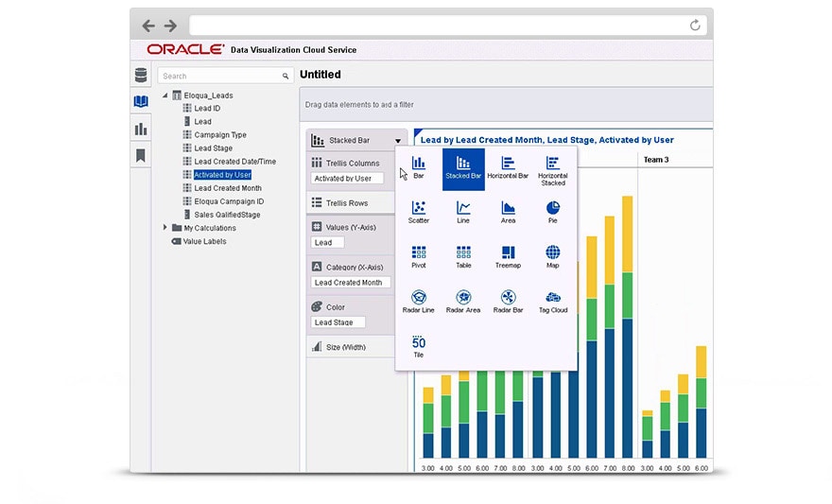
Task: Go forward with browser forward arrow
Action: point(170,26)
